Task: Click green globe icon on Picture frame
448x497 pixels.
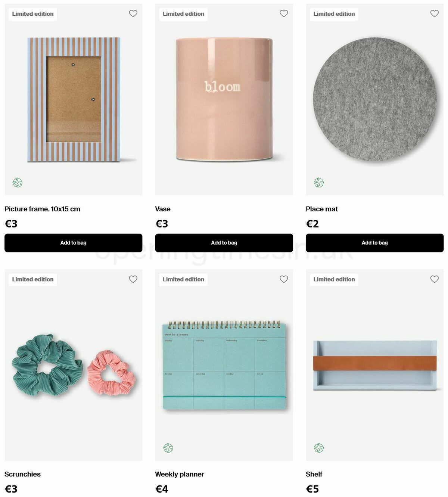Action: click(18, 183)
